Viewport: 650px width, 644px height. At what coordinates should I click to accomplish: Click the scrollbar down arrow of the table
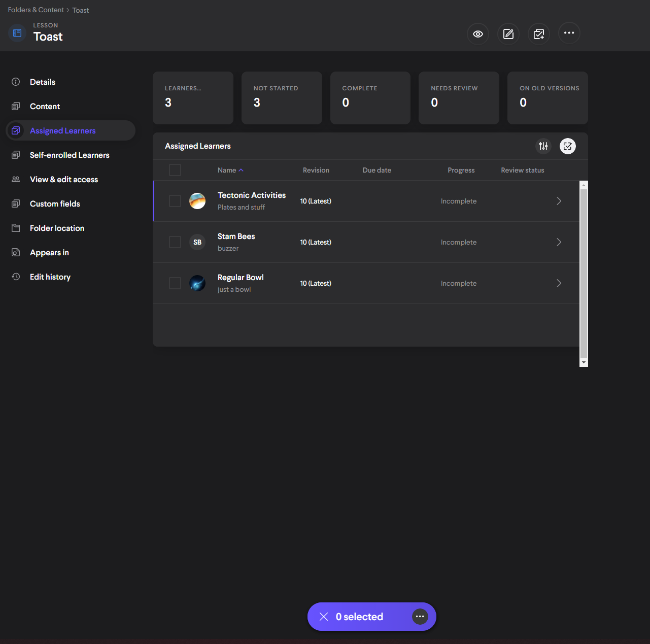coord(584,362)
